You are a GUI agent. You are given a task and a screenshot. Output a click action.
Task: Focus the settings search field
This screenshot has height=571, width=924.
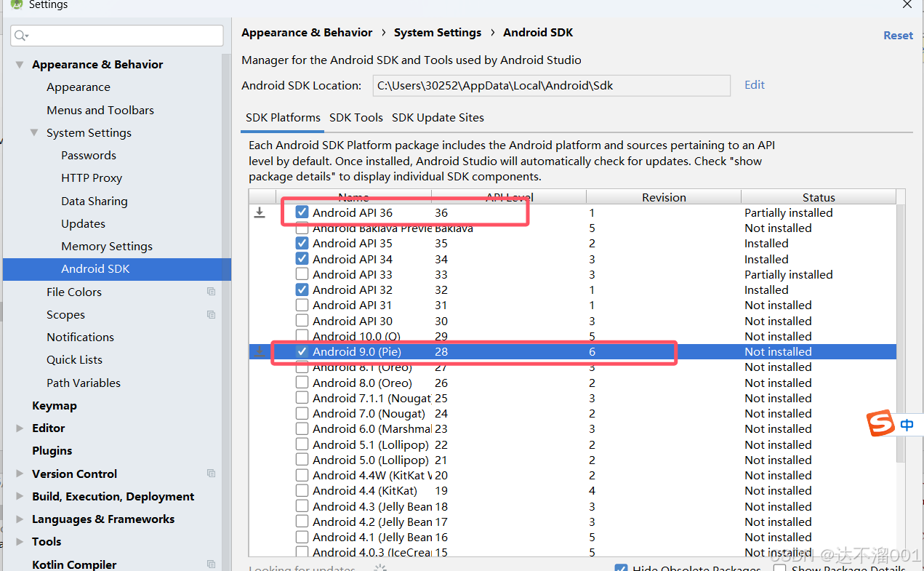pos(117,36)
